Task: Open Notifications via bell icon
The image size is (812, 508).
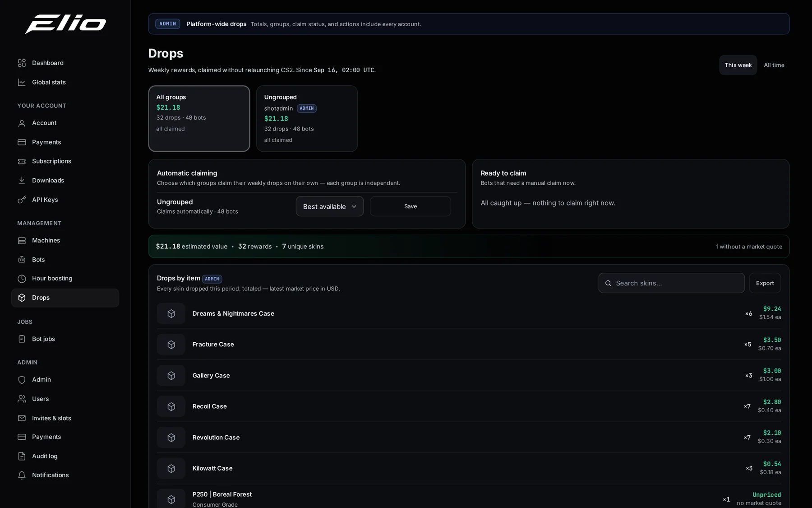Action: click(22, 475)
